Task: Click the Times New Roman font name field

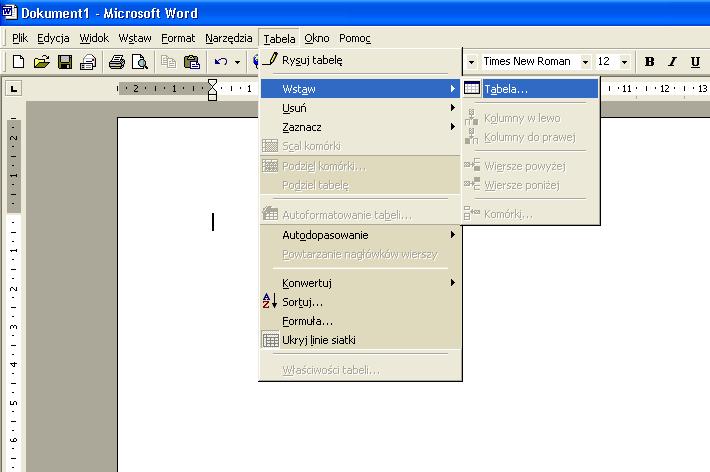Action: [x=530, y=61]
